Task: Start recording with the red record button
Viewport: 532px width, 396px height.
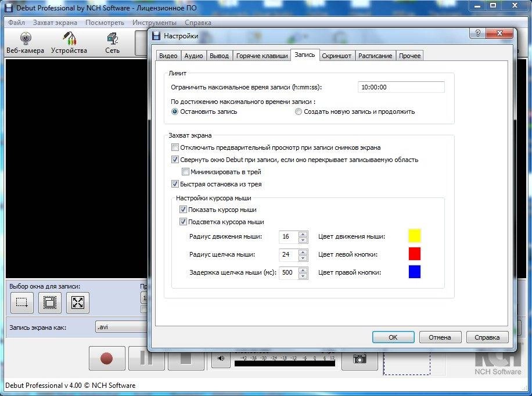Action: pyautogui.click(x=107, y=358)
